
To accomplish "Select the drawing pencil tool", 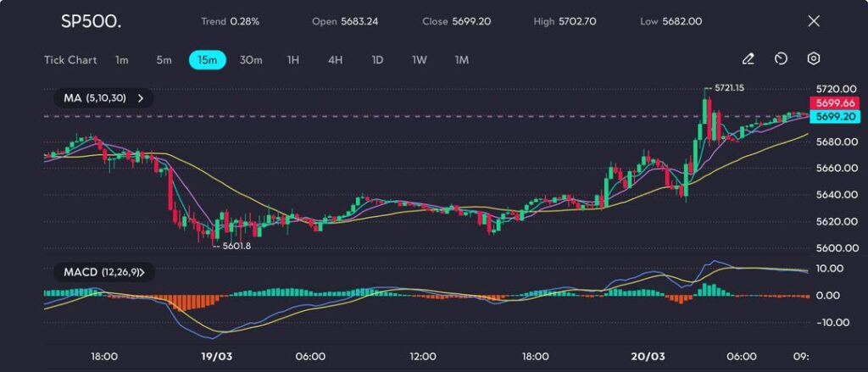I will pos(748,59).
